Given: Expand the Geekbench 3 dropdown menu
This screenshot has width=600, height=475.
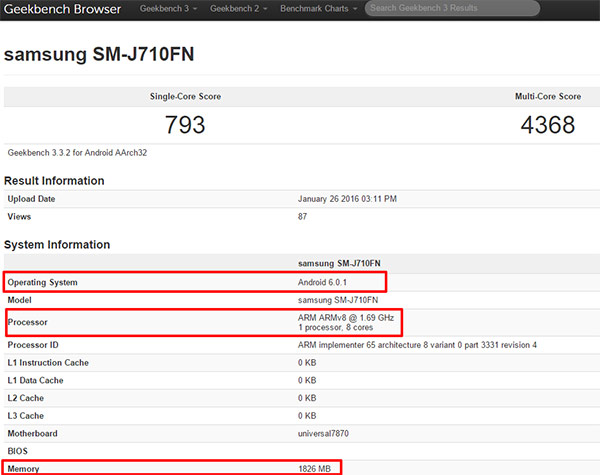Looking at the screenshot, I should [168, 8].
